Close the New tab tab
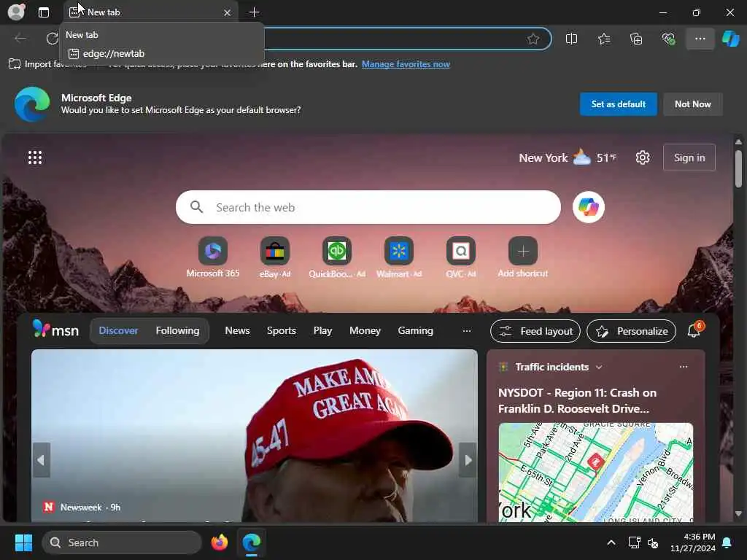 pos(228,12)
